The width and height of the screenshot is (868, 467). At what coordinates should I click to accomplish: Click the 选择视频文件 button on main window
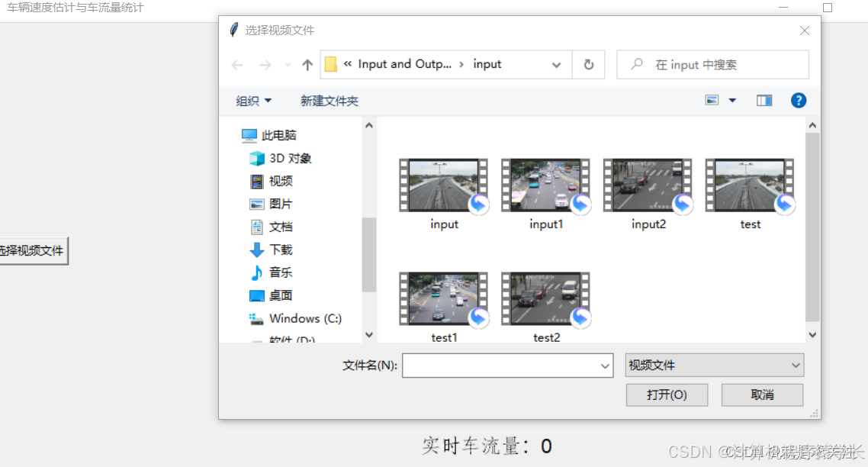pyautogui.click(x=29, y=250)
